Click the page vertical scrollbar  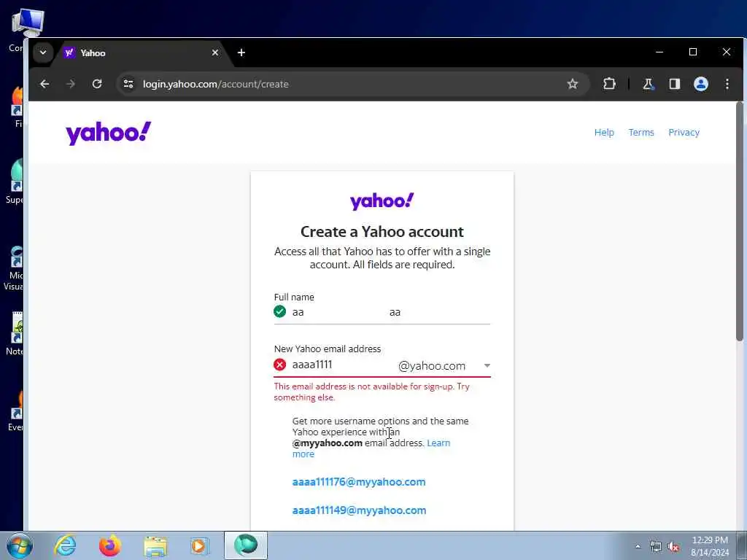(x=740, y=222)
